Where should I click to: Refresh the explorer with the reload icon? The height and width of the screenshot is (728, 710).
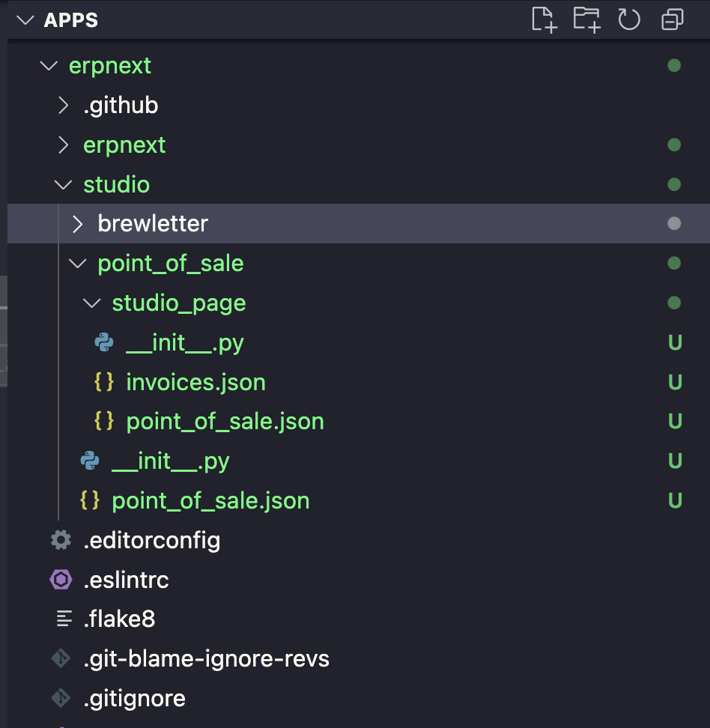tap(629, 20)
